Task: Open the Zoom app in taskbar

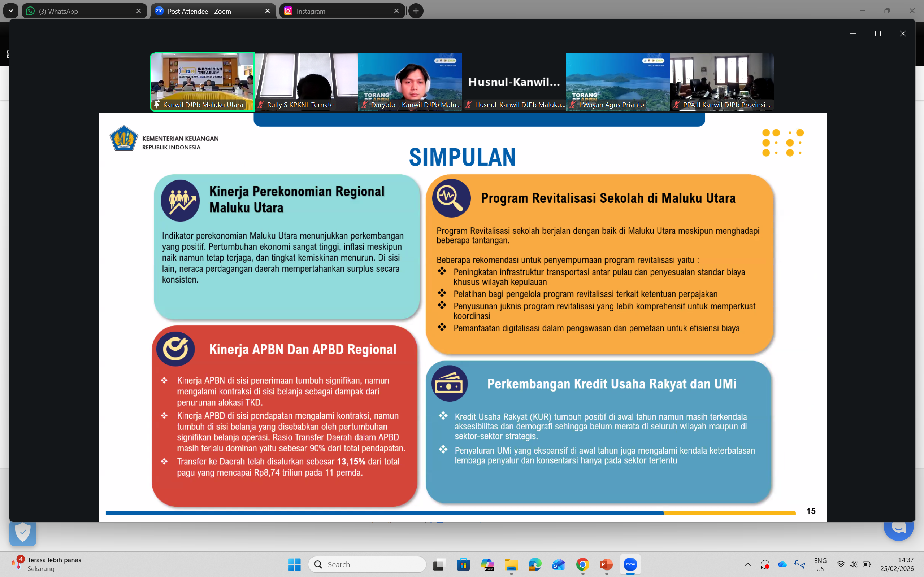Action: click(630, 564)
